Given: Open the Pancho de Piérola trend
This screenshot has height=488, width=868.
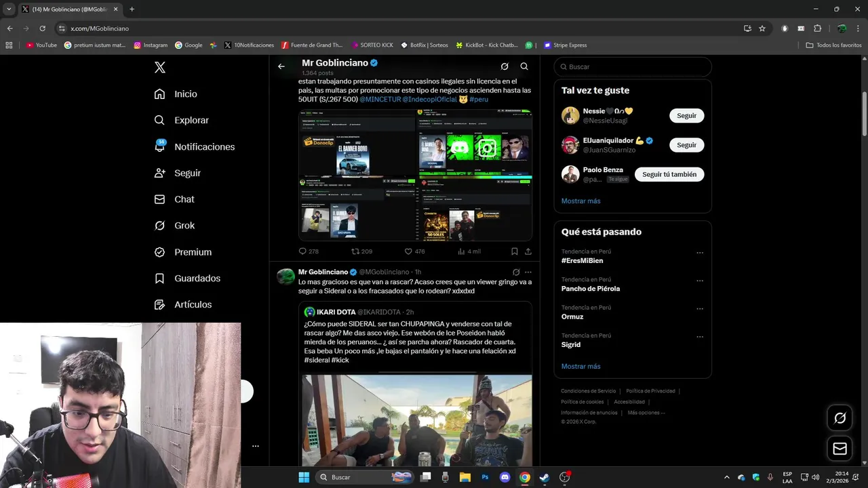Looking at the screenshot, I should point(590,289).
